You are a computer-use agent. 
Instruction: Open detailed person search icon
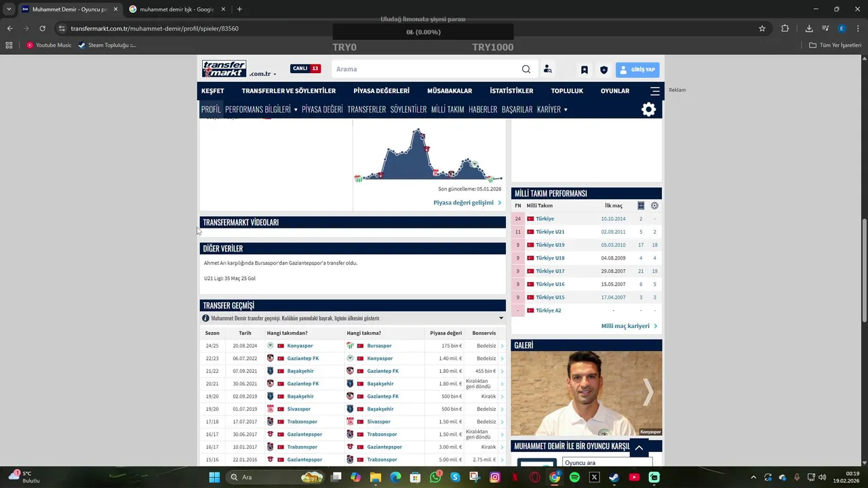[547, 69]
